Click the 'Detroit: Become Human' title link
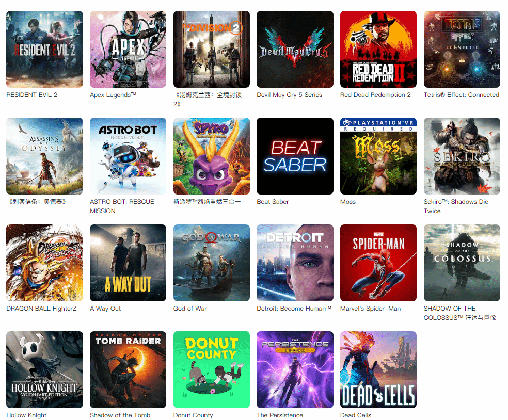The height and width of the screenshot is (420, 508). 294,309
